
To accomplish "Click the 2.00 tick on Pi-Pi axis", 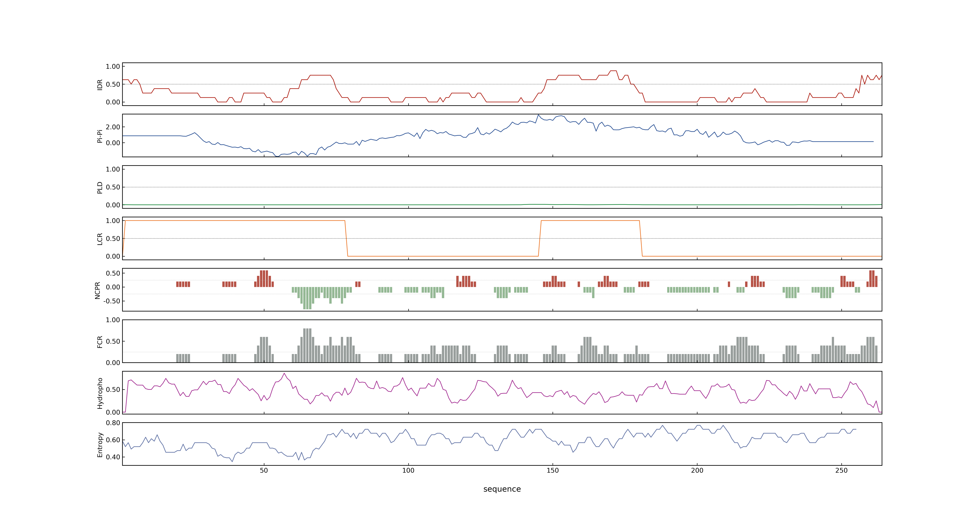I will coord(113,127).
